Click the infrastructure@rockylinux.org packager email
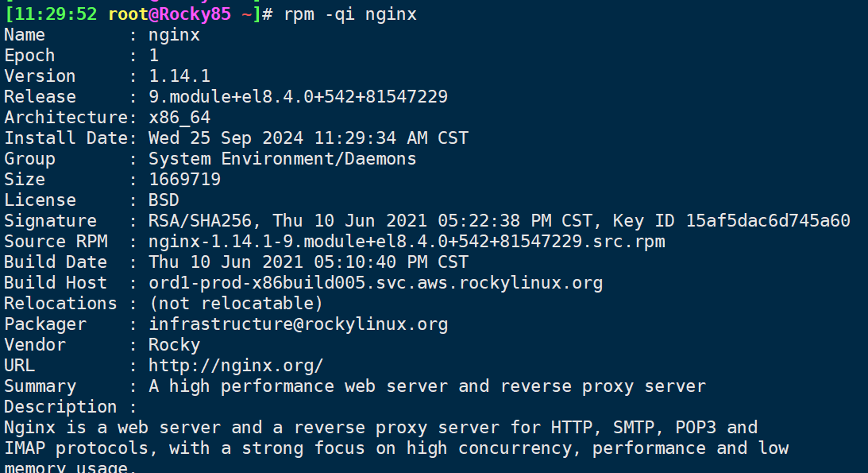 point(298,324)
